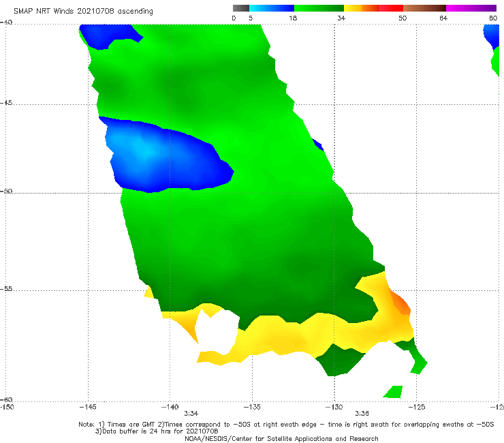Click the 'Data buffer is 24 hrs' note
Image resolution: width=504 pixels, height=443 pixels.
[157, 431]
